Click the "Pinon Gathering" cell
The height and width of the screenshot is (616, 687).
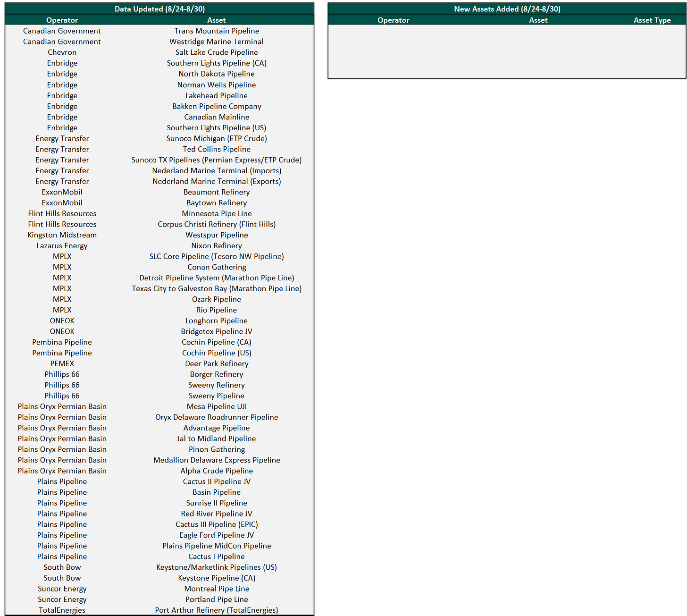click(217, 449)
